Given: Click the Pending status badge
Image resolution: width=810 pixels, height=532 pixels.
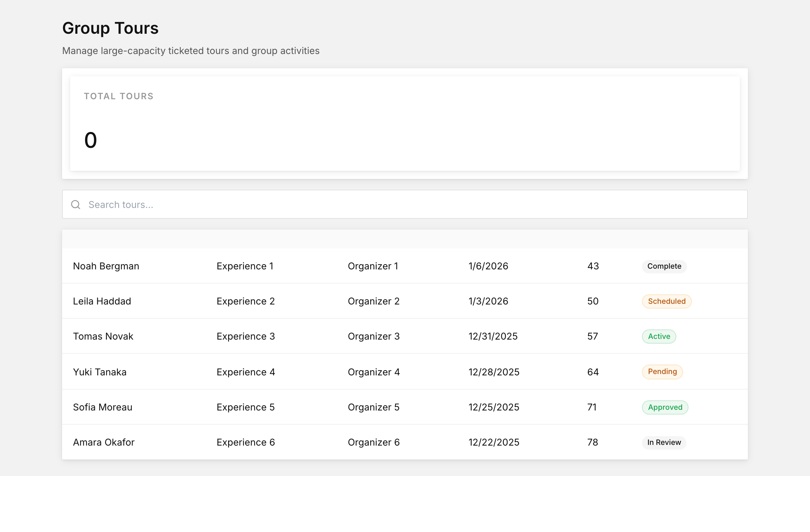Looking at the screenshot, I should point(662,372).
